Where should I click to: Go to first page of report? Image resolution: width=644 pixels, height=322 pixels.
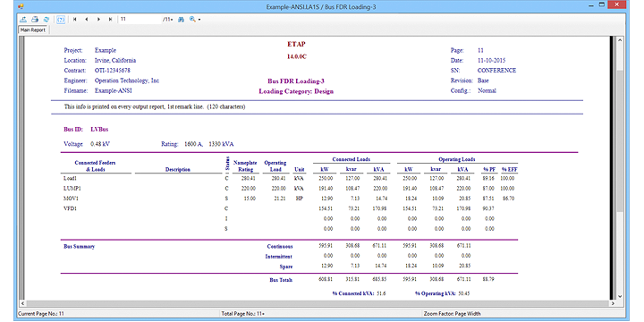pyautogui.click(x=75, y=20)
